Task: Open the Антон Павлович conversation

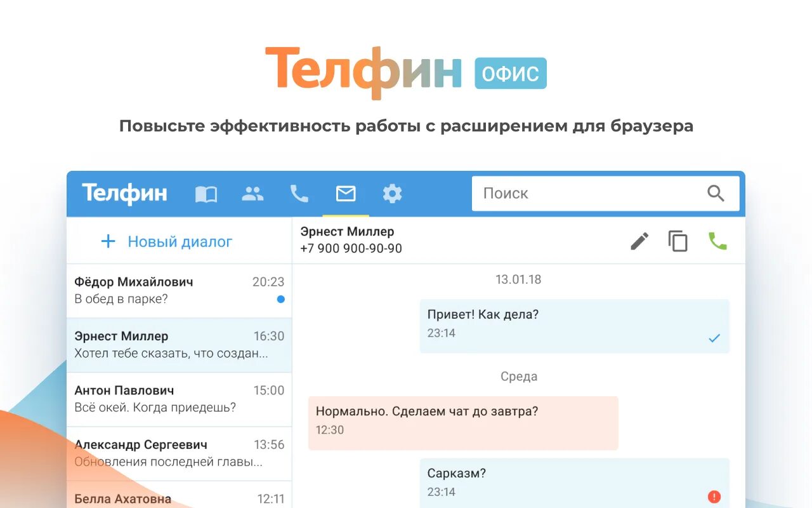Action: (x=179, y=399)
